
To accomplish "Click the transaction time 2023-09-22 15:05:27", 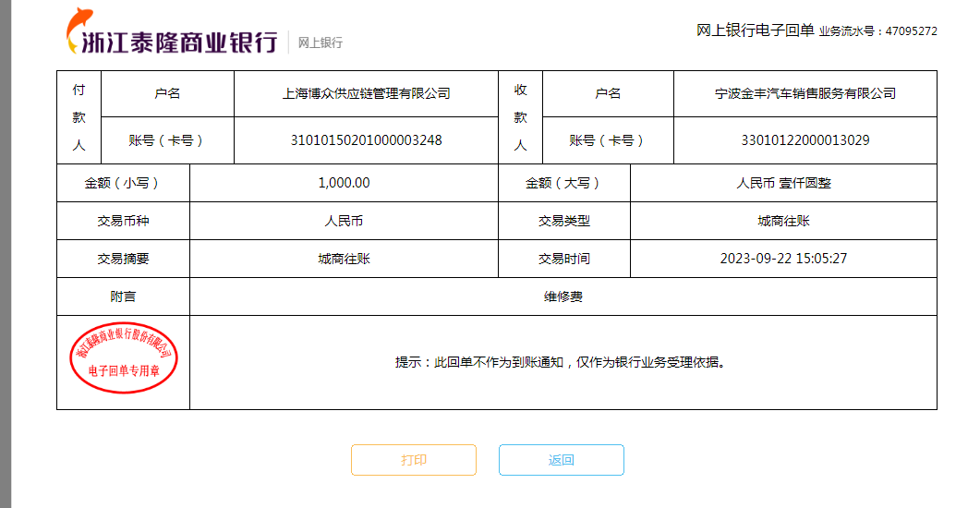I will (783, 259).
